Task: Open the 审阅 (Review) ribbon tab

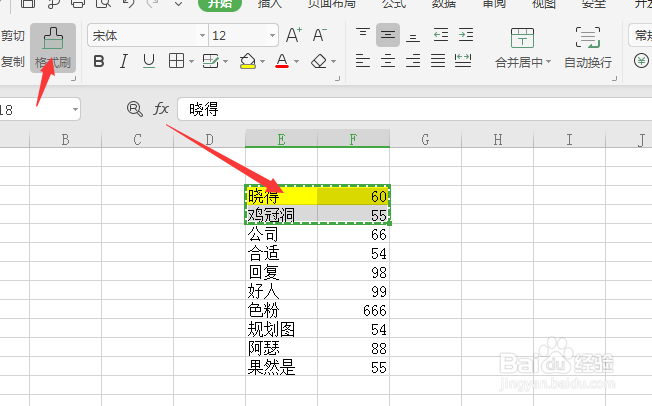Action: 494,4
